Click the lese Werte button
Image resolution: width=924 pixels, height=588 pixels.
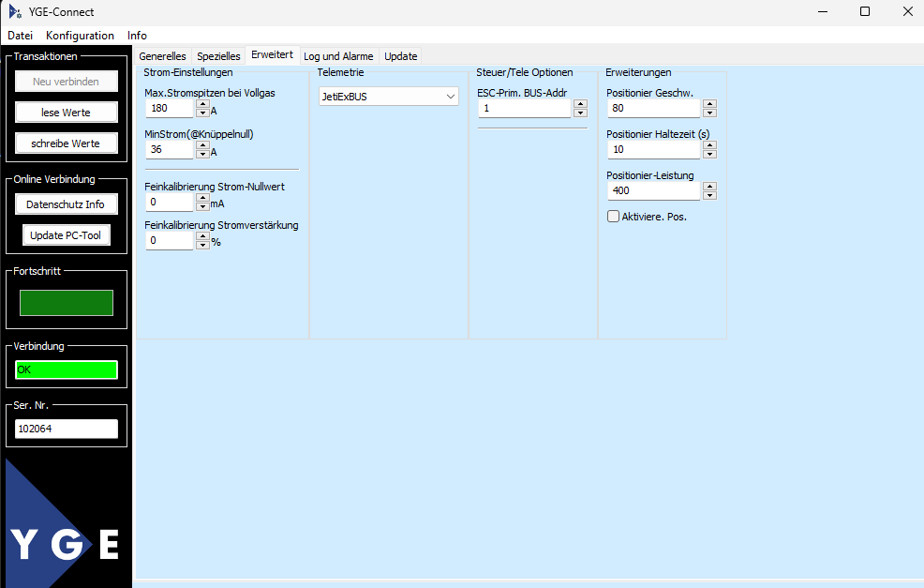66,112
